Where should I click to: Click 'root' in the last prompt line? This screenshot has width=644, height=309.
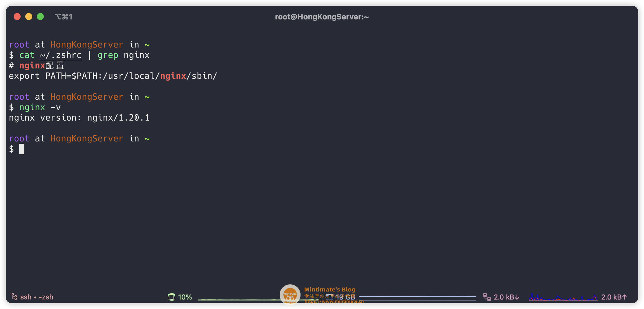tap(19, 139)
